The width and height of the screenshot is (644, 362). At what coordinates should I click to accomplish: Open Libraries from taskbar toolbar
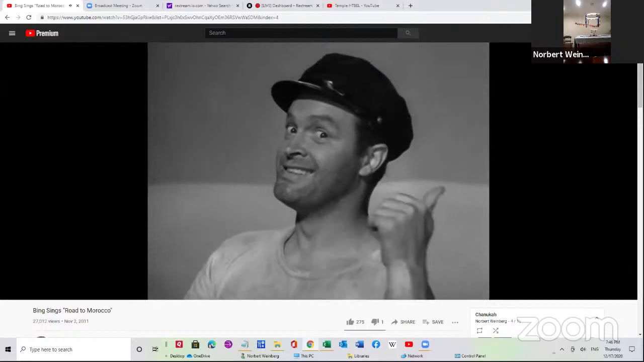(358, 356)
